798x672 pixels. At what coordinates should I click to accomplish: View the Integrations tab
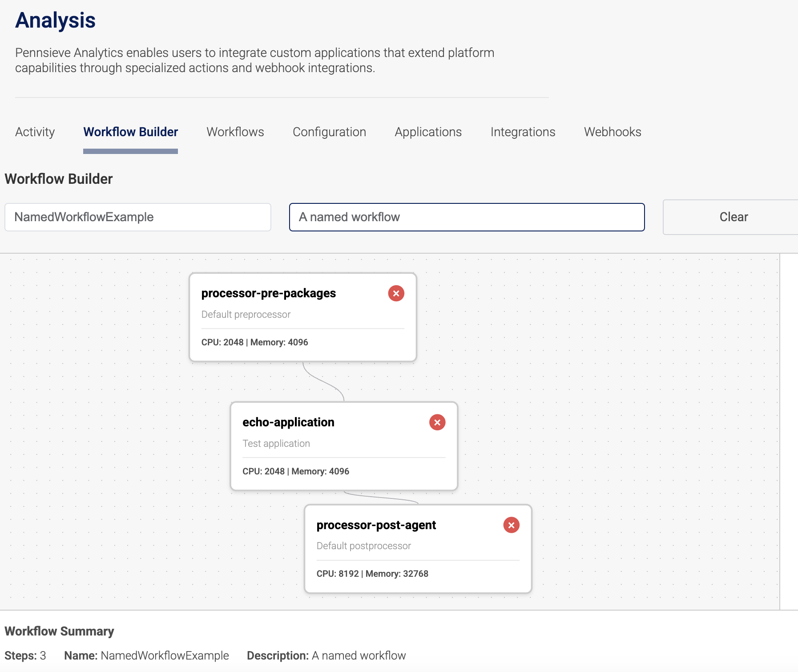point(523,132)
